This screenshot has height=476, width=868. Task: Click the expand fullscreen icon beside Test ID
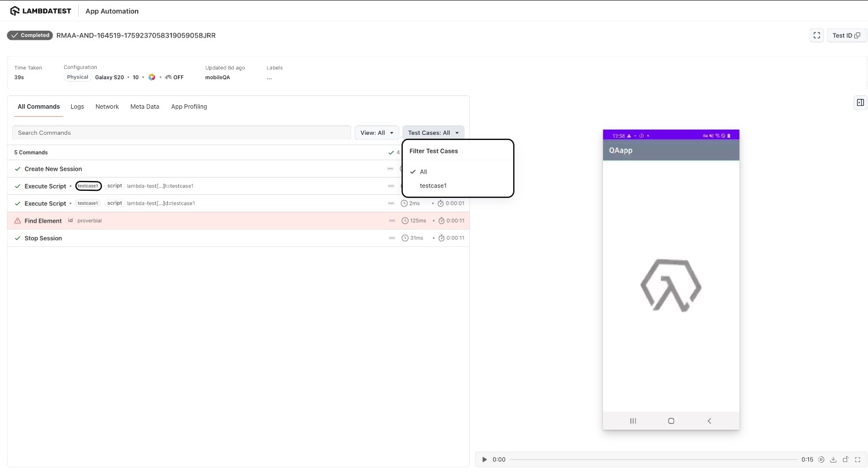tap(816, 35)
